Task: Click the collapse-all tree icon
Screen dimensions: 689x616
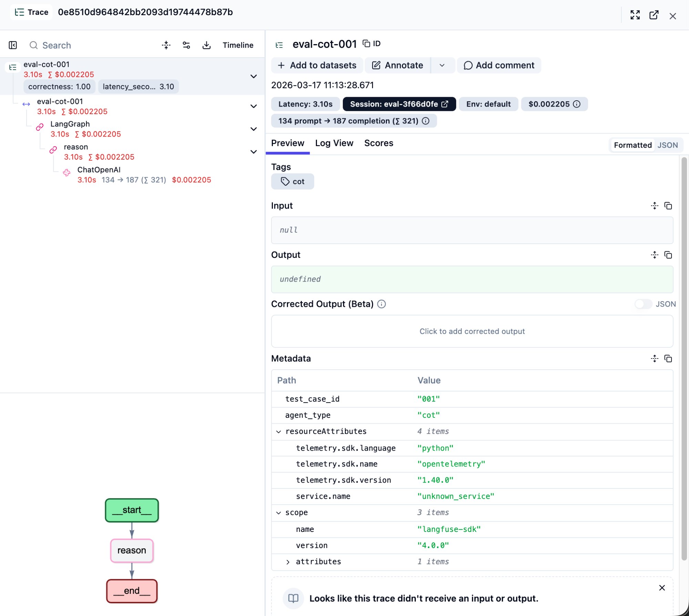Action: click(x=166, y=45)
